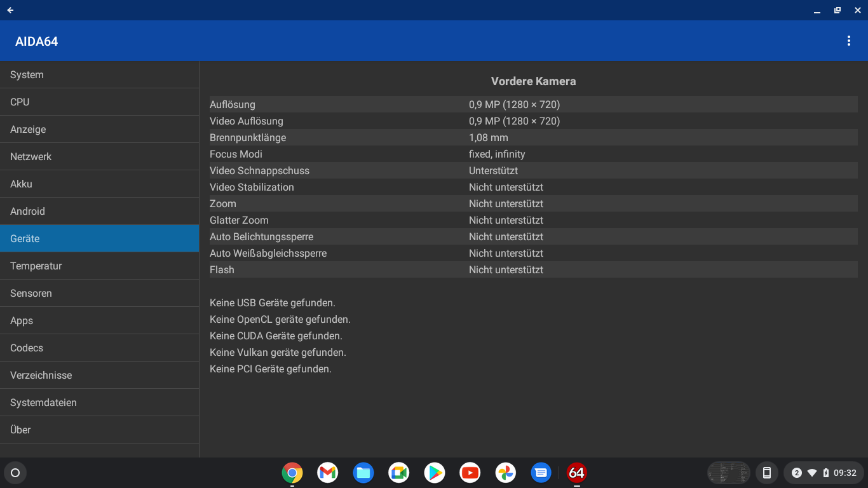Show the Sensoren section
868x488 pixels.
tap(100, 294)
